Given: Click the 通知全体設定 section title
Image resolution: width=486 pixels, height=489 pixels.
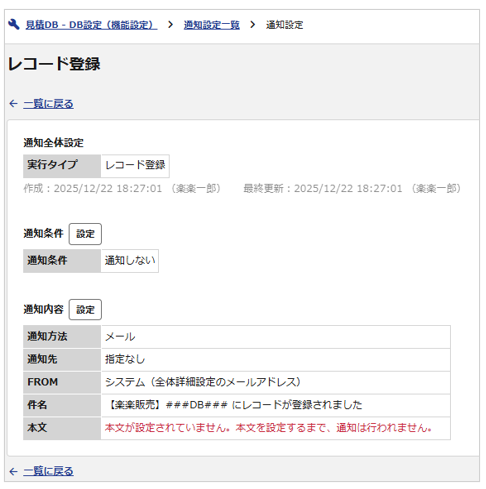Looking at the screenshot, I should (53, 143).
